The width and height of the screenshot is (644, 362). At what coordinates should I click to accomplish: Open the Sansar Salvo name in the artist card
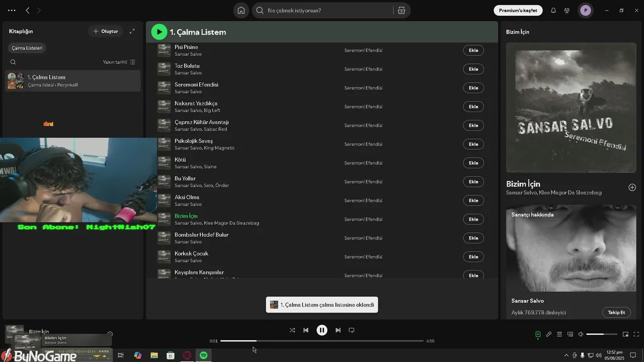coord(527,301)
